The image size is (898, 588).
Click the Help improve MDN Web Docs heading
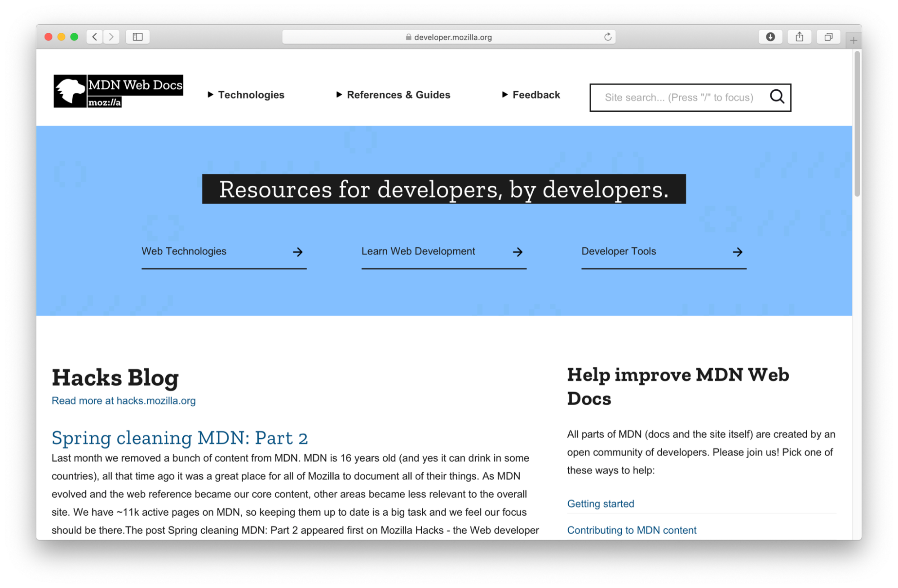(678, 386)
